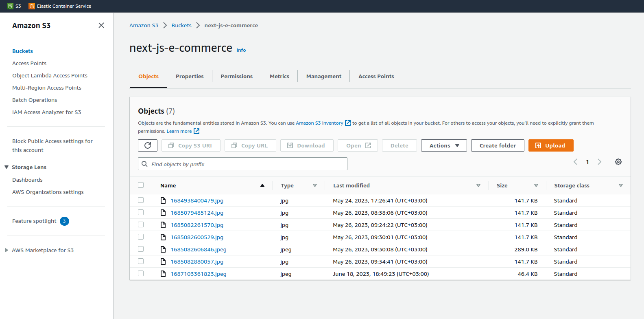644x319 pixels.
Task: Open AWS Organizations settings link
Action: coord(48,192)
